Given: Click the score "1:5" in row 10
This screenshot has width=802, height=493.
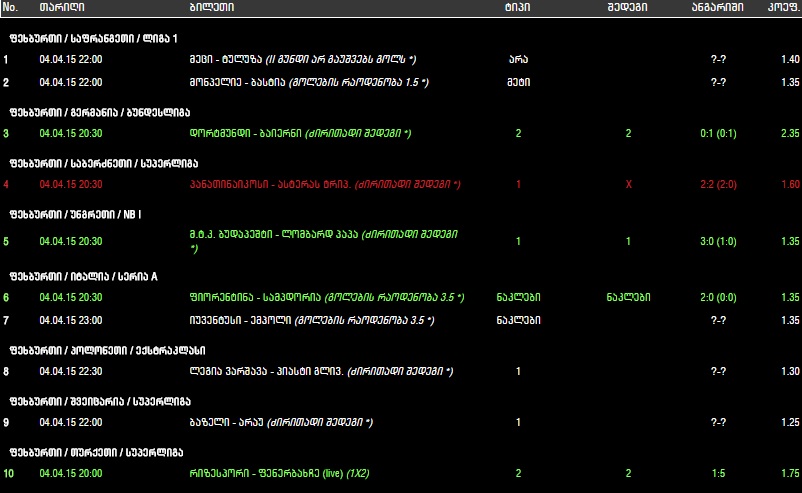Looking at the screenshot, I should pos(718,474).
